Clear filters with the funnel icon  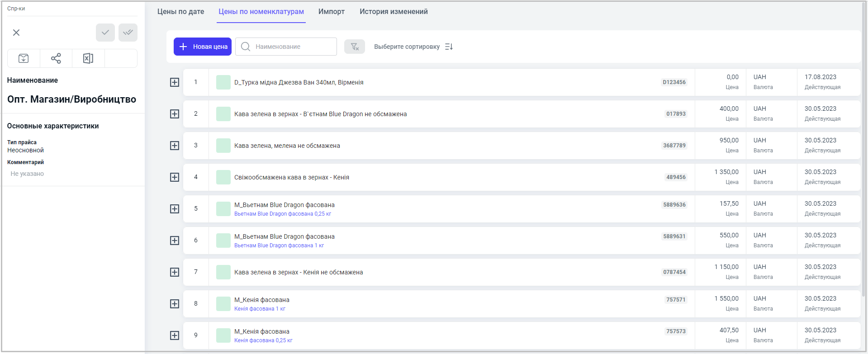tap(355, 47)
